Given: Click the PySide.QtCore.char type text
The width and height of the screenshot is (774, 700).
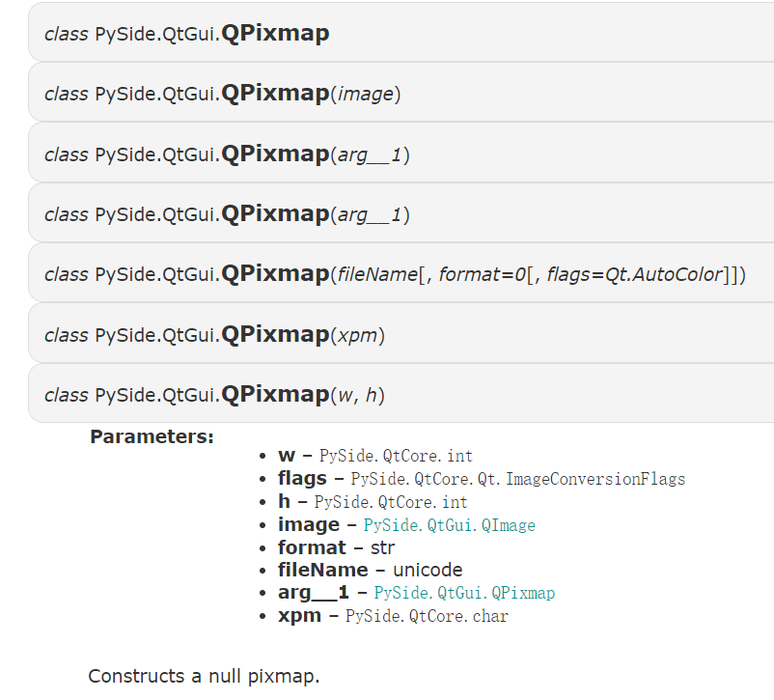Looking at the screenshot, I should (x=427, y=616).
